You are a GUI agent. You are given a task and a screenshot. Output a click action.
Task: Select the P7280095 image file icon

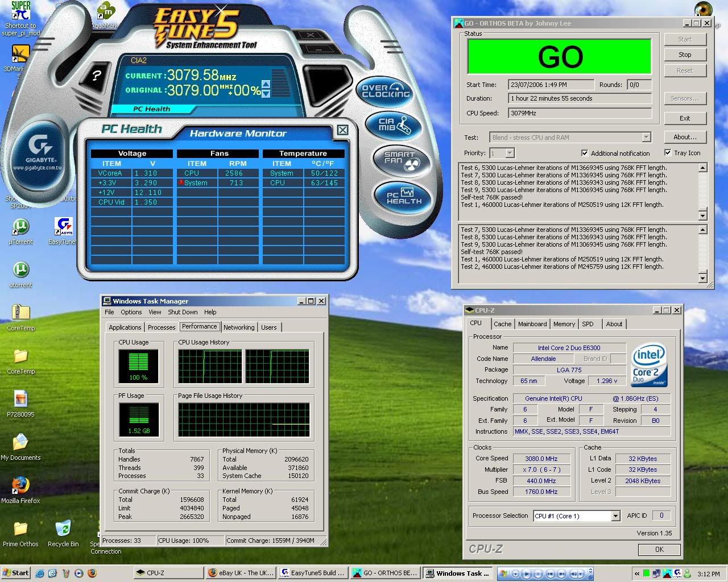[21, 404]
